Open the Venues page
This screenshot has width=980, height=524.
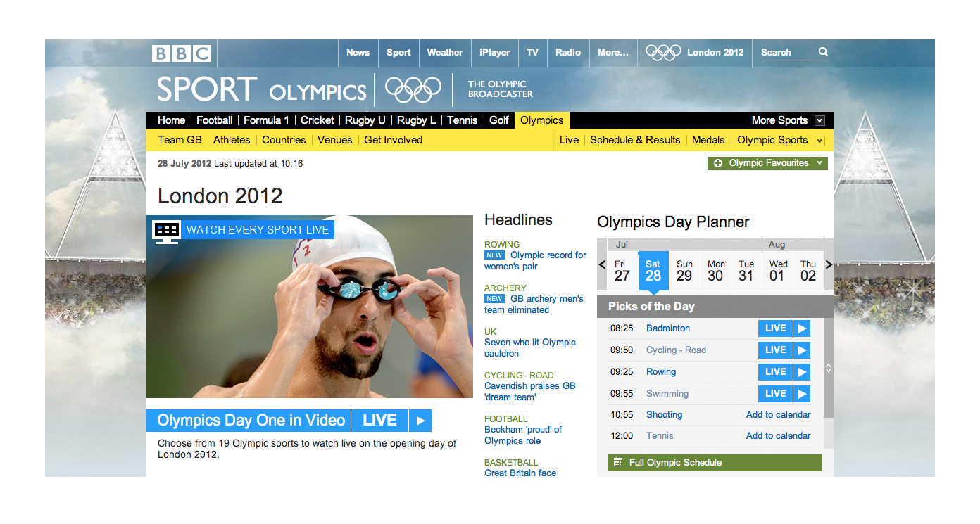coord(335,140)
